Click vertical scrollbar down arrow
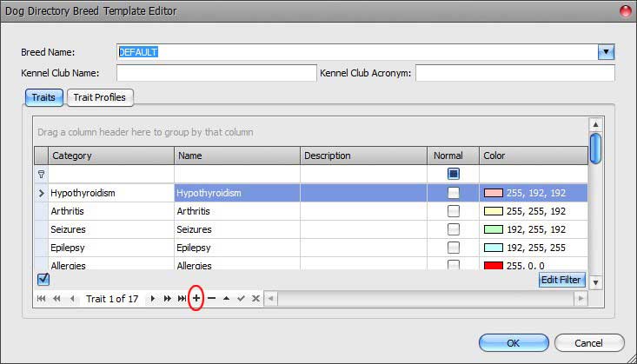 pyautogui.click(x=595, y=282)
